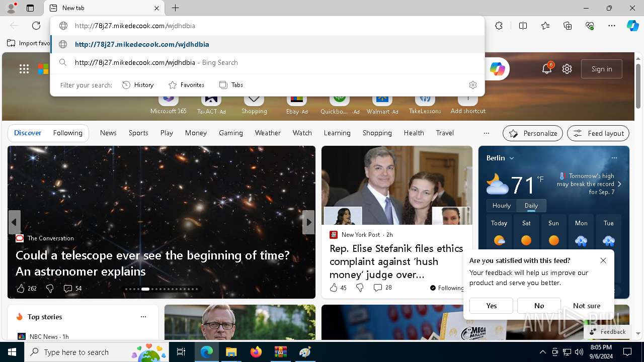Answer Not sure to feed satisfaction
This screenshot has width=644, height=362.
click(587, 306)
